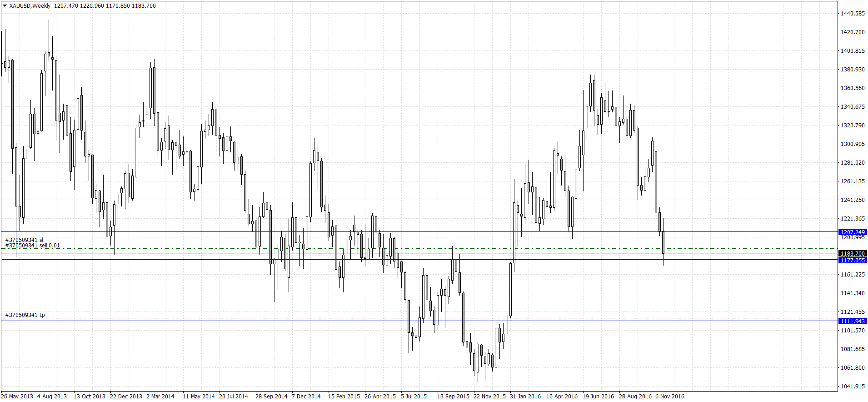
Task: Click the 1241.250 price axis label
Action: tap(853, 200)
